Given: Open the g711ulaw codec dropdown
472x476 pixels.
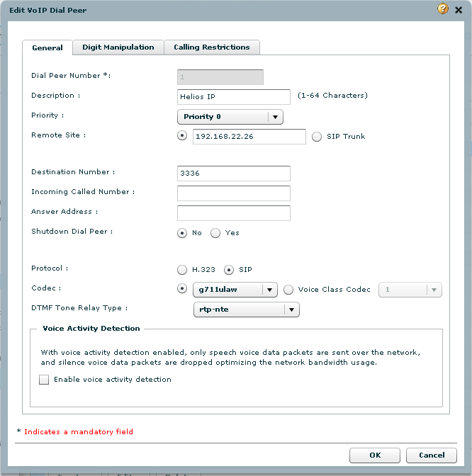Looking at the screenshot, I should tap(235, 290).
